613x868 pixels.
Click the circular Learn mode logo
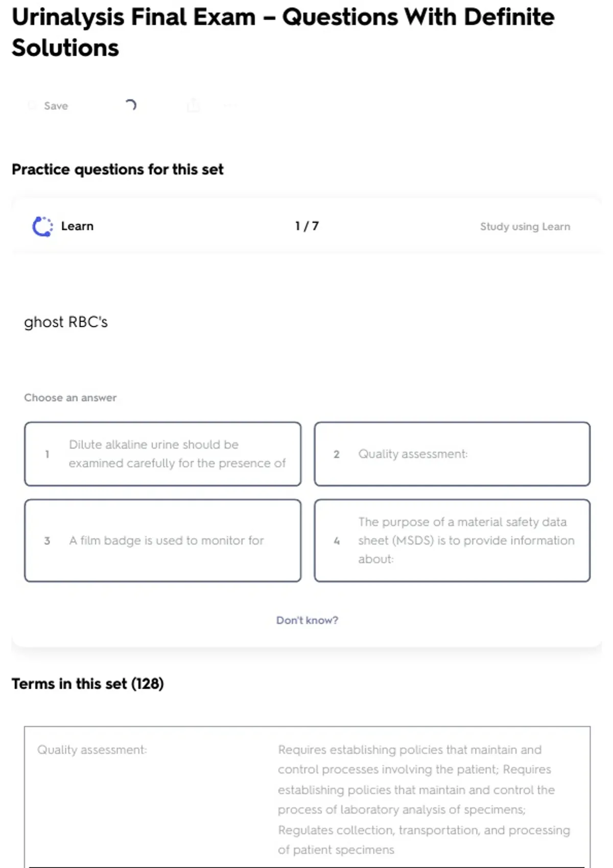click(42, 226)
